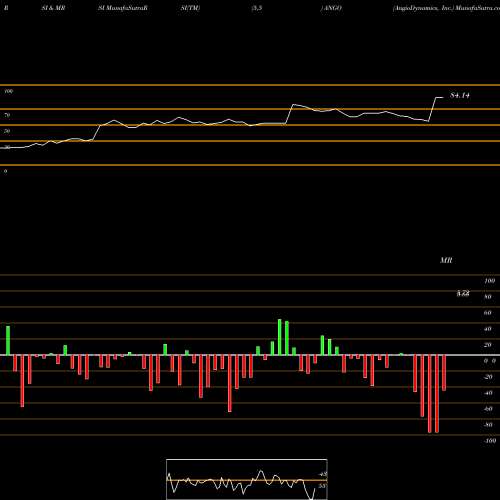
Task: Click the lower chart's 80 scale label
Action: point(487,297)
